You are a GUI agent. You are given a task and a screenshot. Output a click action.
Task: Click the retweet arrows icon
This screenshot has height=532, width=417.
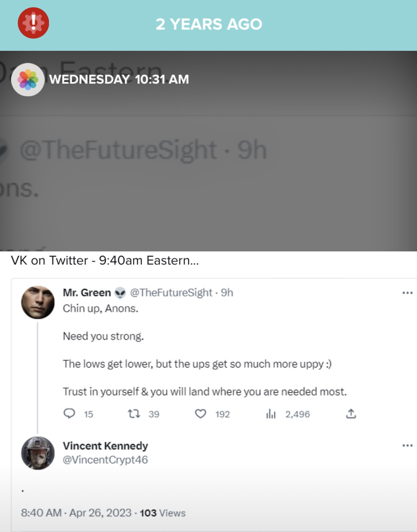coord(134,413)
